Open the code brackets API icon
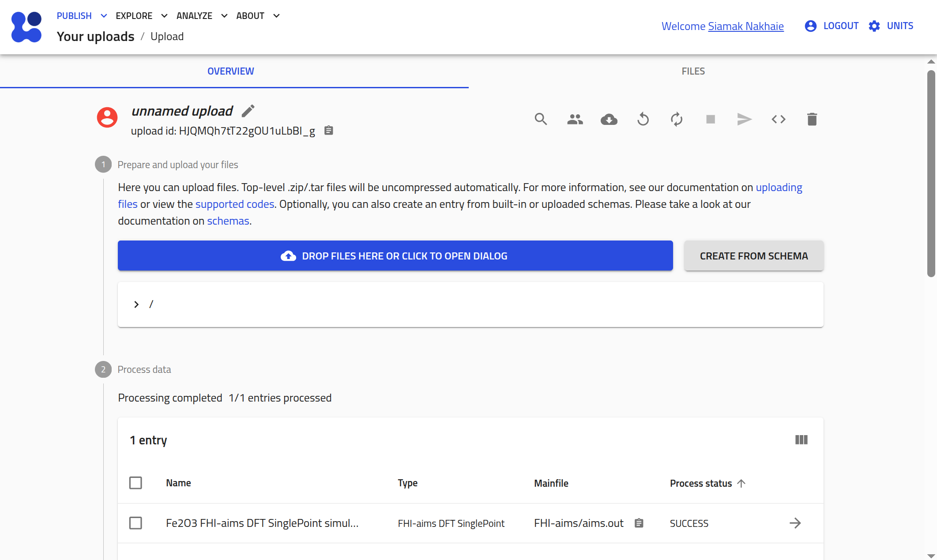 pyautogui.click(x=778, y=119)
